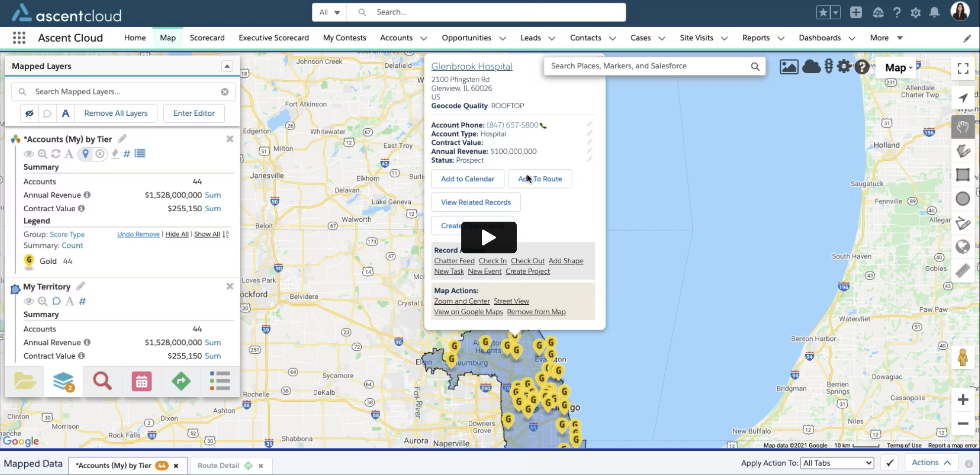Select the rectangle shape tool

[963, 175]
